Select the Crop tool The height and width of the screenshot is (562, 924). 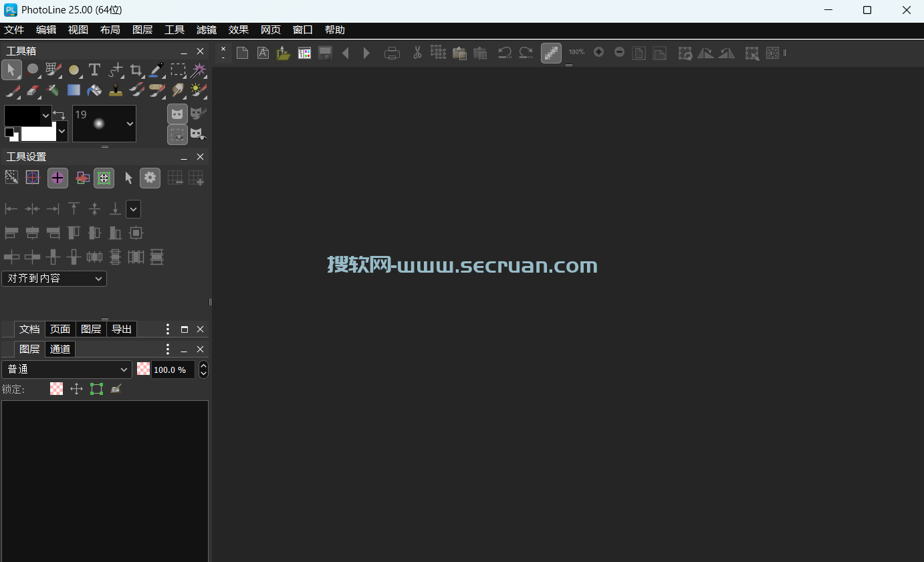pos(136,69)
